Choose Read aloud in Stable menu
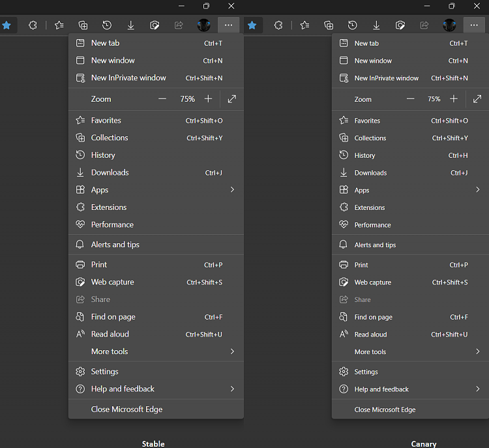This screenshot has width=489, height=448. point(156,334)
